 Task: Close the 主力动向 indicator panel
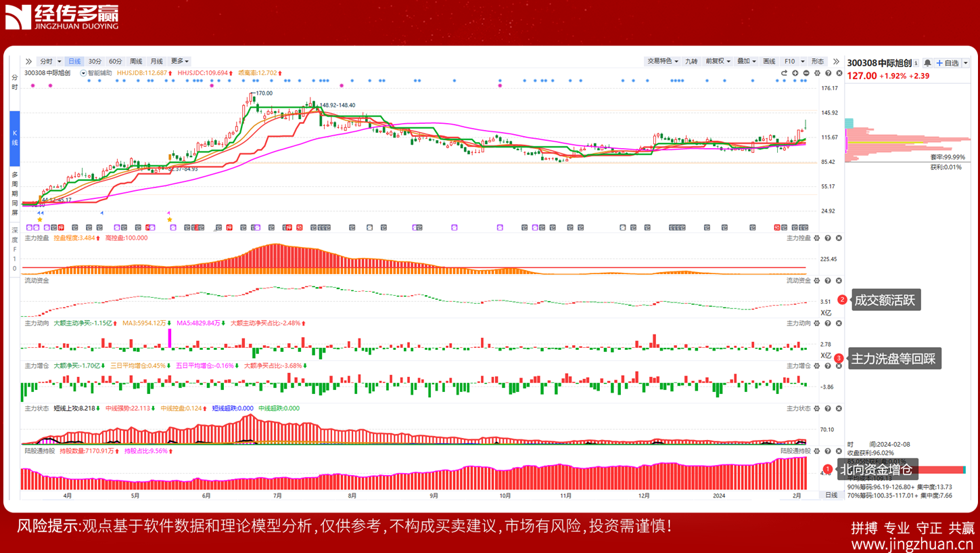(839, 324)
